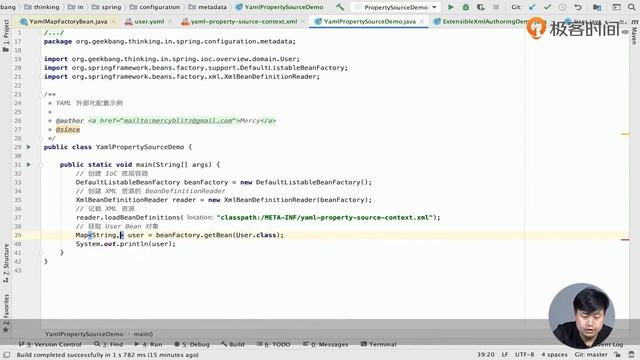Click the spring breadcrumb folder
Image resolution: width=640 pixels, height=360 pixels.
coord(107,7)
